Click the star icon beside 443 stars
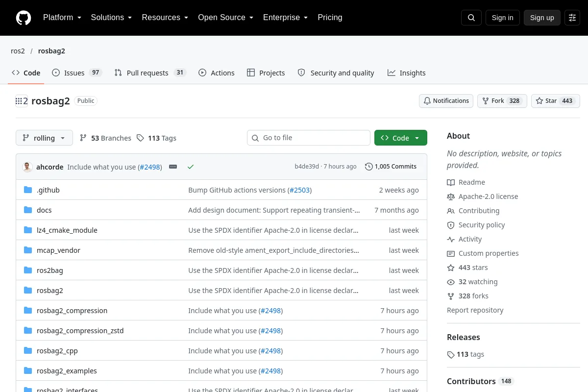588x392 pixels. pos(451,268)
